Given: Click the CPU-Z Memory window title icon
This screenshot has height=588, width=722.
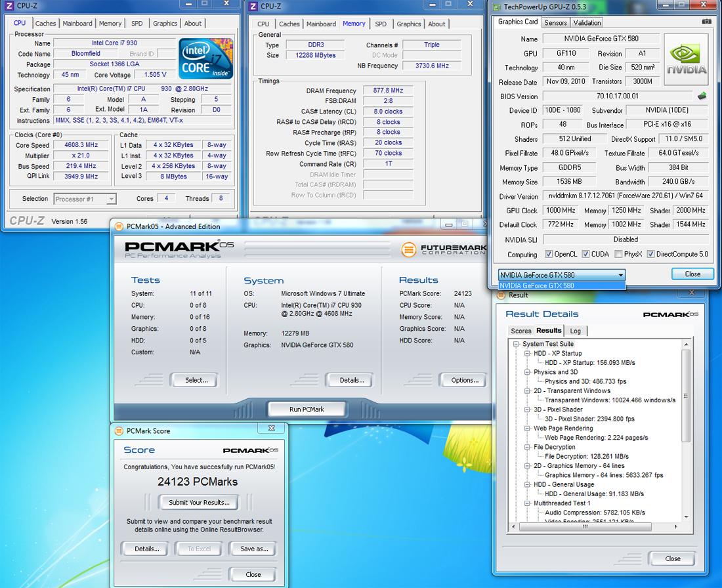Looking at the screenshot, I should click(253, 6).
